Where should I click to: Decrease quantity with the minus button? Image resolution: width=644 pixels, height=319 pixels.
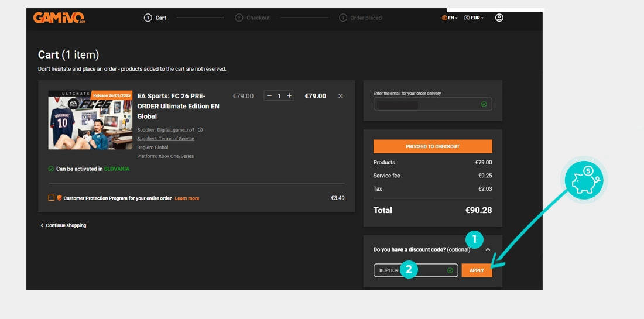(269, 96)
